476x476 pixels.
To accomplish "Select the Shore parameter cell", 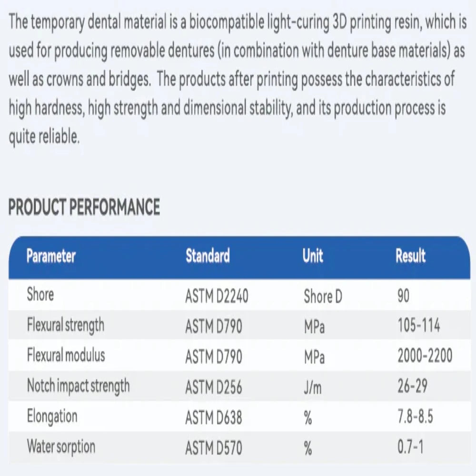I will click(40, 295).
